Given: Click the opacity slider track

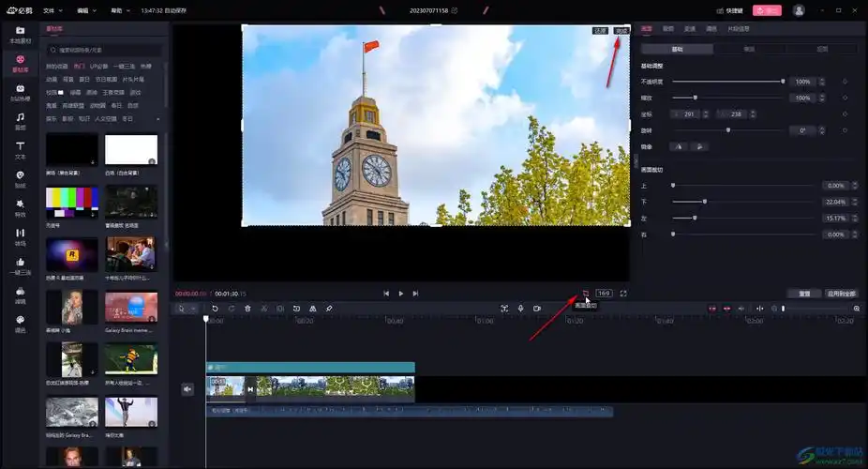Looking at the screenshot, I should pos(726,82).
